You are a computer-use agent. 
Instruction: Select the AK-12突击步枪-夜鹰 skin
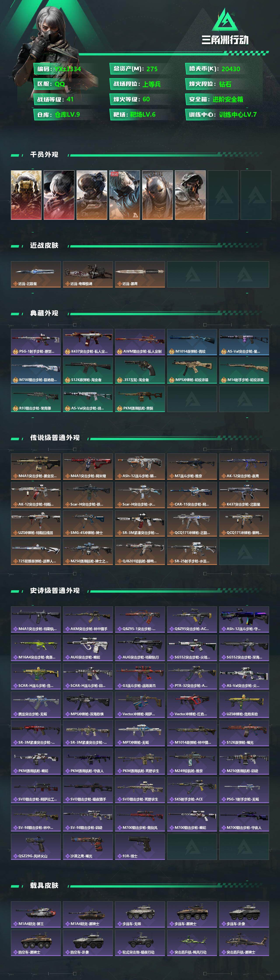tap(244, 466)
